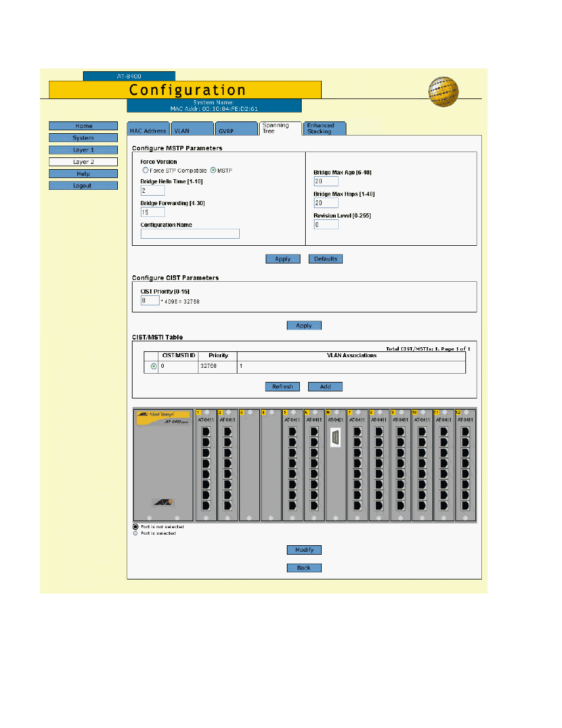Open the GVRP tab
The height and width of the screenshot is (728, 562).
(237, 129)
